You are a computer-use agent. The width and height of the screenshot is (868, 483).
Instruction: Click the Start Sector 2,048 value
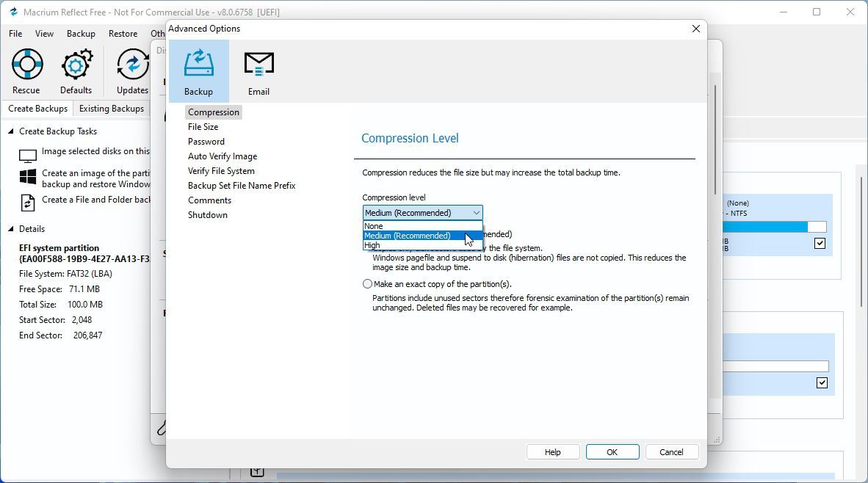(x=82, y=320)
